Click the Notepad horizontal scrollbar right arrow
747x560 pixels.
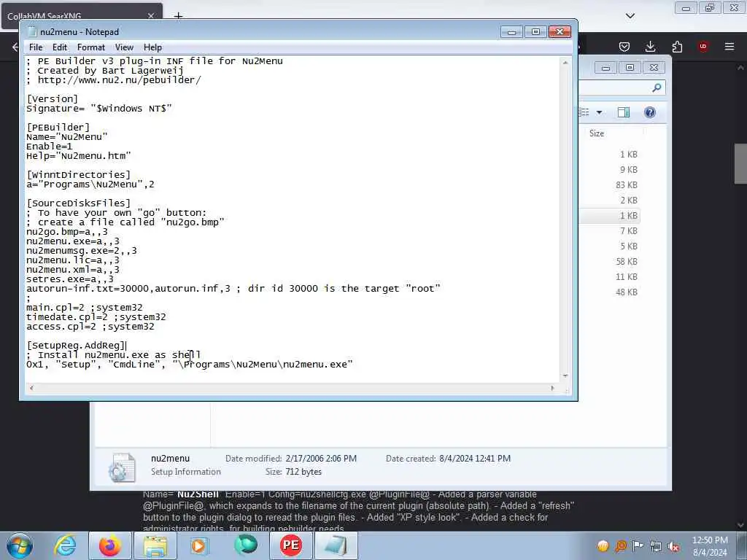pyautogui.click(x=552, y=388)
